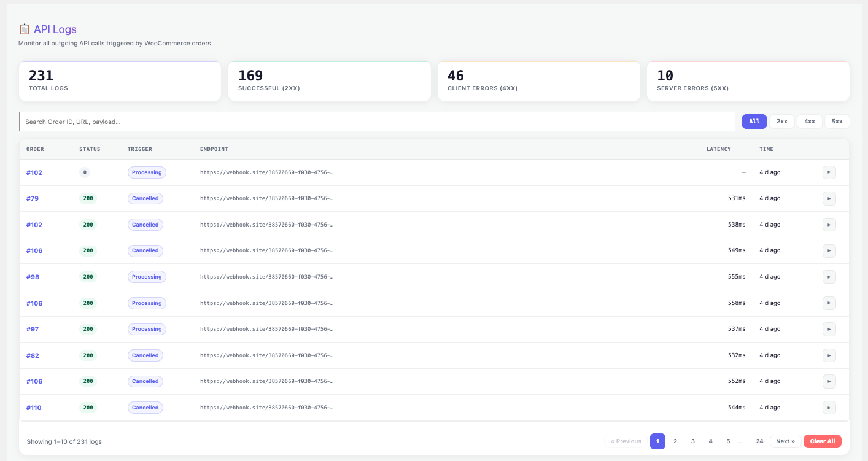Image resolution: width=868 pixels, height=461 pixels.
Task: Go to the next page of logs
Action: (785, 441)
